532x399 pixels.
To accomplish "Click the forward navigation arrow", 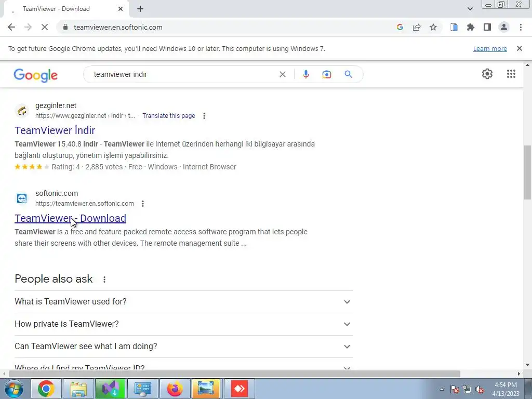I will point(28,27).
